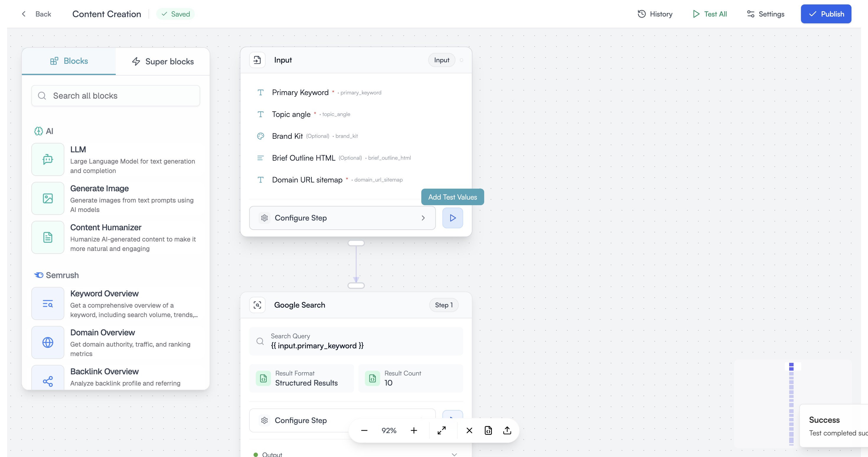Click the LLM block icon

[x=48, y=159]
